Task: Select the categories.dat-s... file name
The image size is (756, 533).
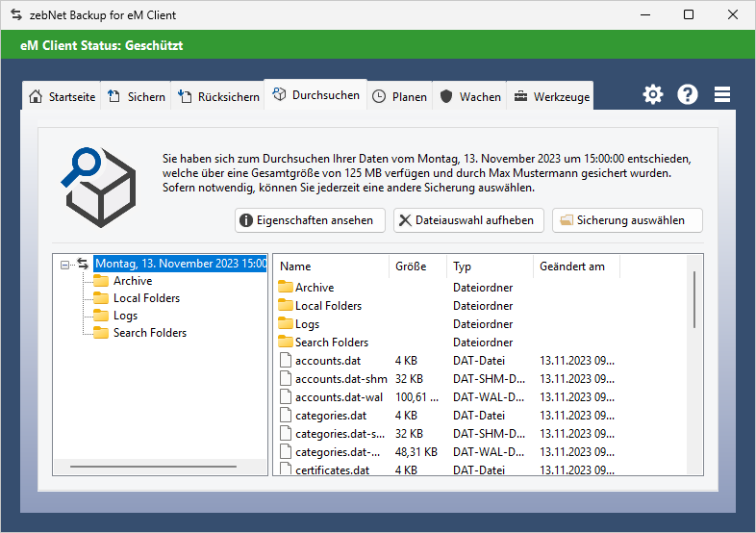Action: pyautogui.click(x=340, y=434)
